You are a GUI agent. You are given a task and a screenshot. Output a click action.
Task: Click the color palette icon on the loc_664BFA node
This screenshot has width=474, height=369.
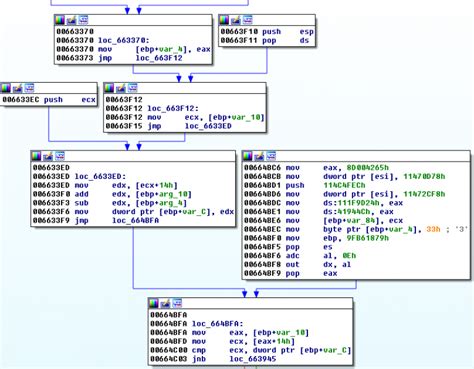154,304
